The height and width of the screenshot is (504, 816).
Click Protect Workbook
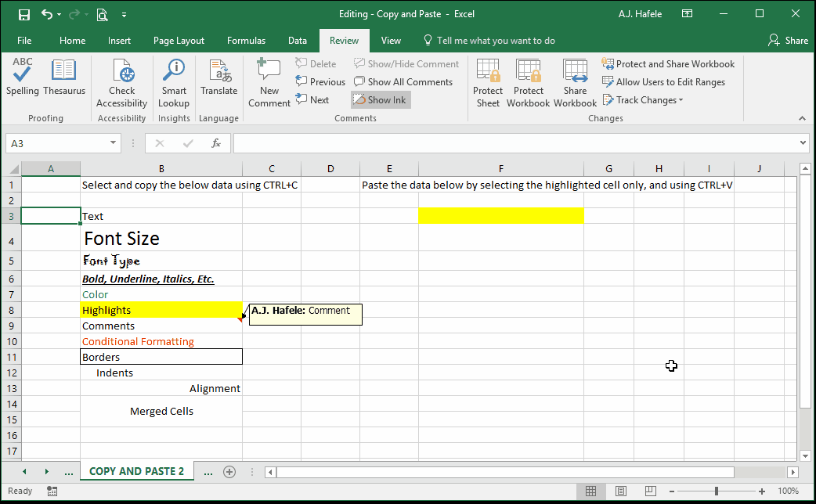point(529,83)
